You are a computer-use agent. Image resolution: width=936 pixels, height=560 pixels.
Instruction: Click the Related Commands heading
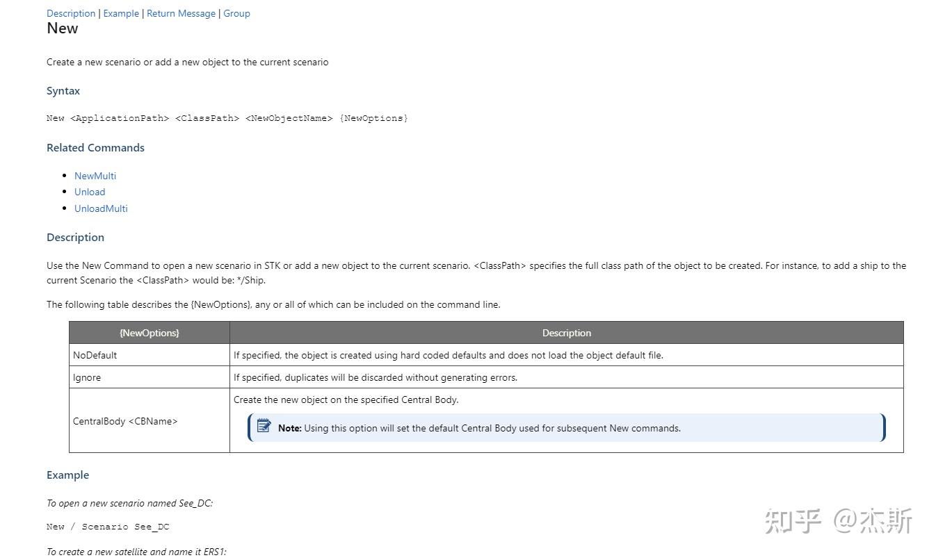[x=95, y=147]
